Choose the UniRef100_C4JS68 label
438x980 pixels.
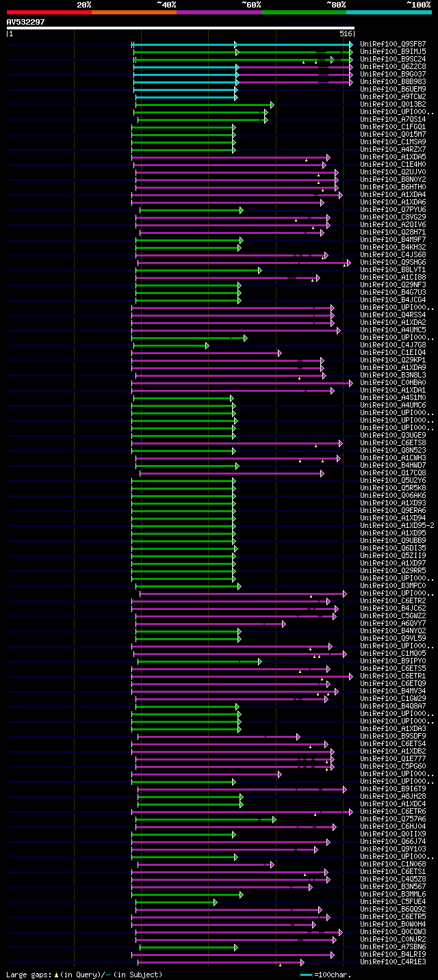(393, 255)
